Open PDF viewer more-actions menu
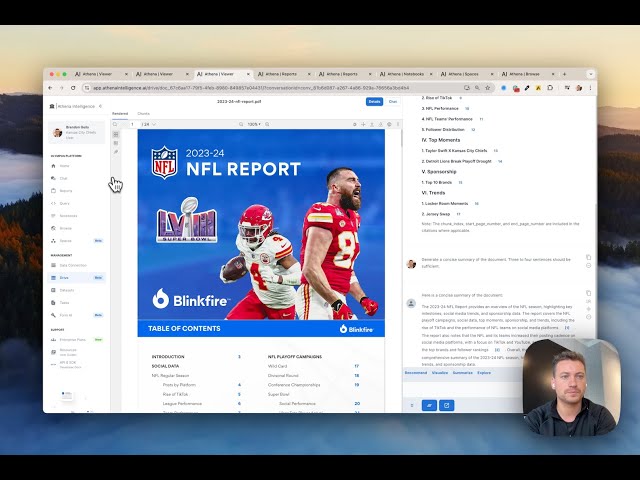Screen dimensions: 640x480 click(x=398, y=124)
